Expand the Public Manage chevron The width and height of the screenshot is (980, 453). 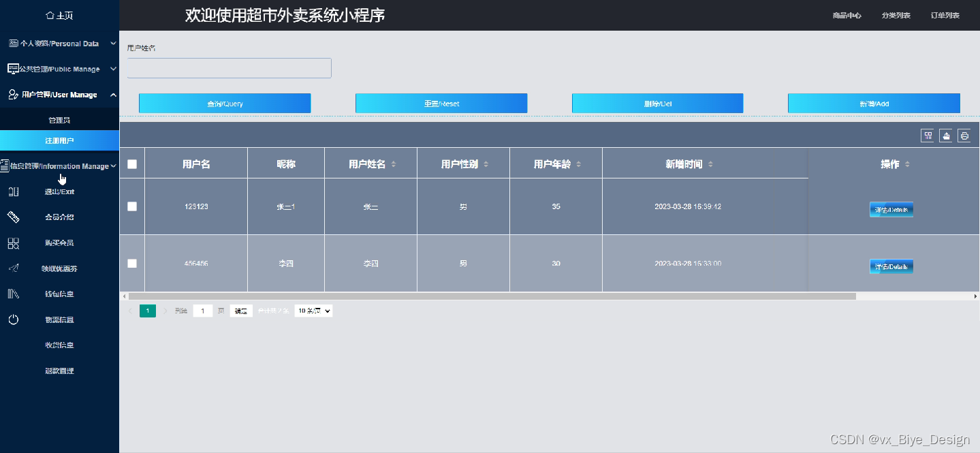tap(113, 69)
